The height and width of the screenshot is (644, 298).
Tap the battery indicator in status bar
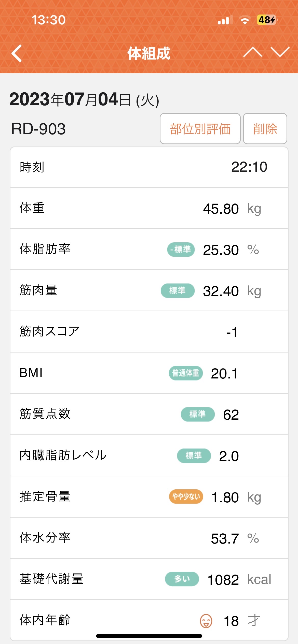click(x=267, y=20)
